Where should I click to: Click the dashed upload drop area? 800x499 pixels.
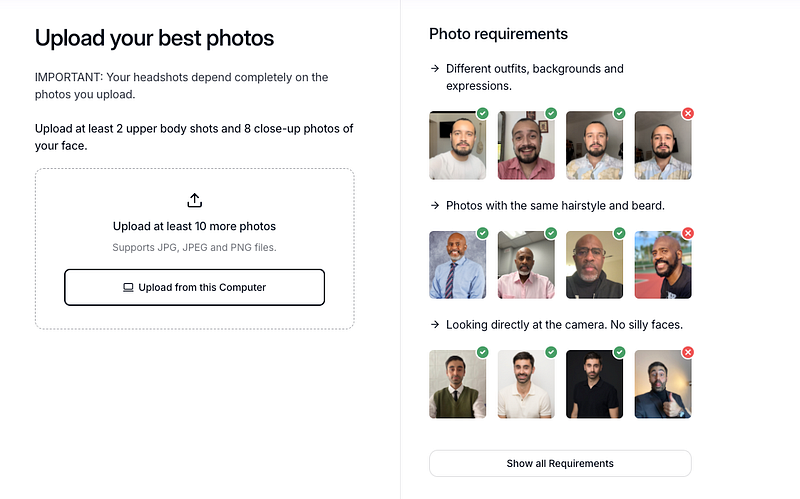(194, 249)
